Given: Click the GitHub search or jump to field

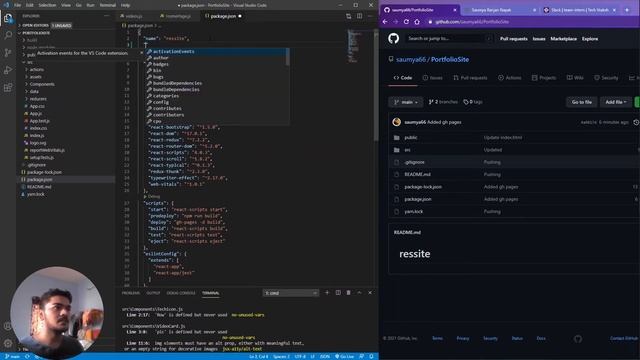Looking at the screenshot, I should (448, 39).
